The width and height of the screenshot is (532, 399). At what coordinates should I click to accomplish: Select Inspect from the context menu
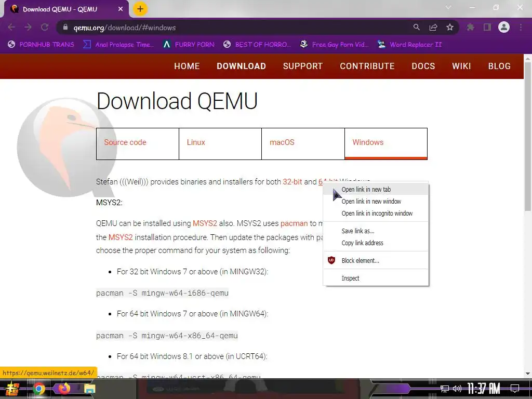[376, 278]
